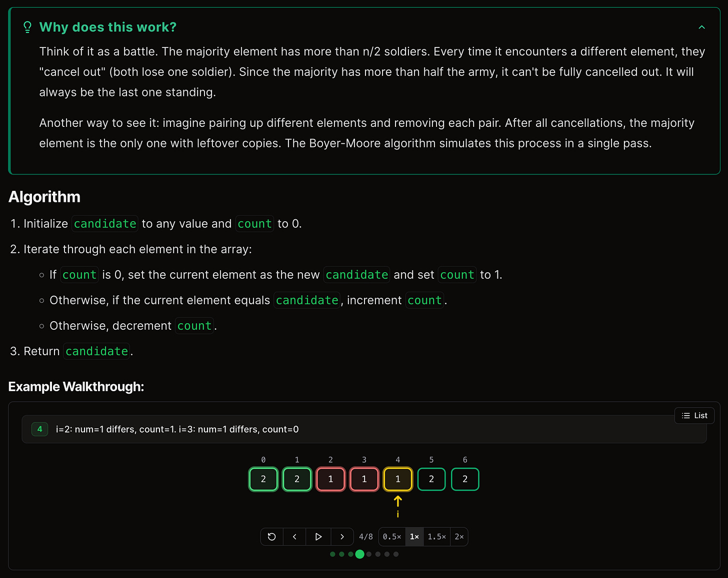Viewport: 728px width, 578px height.
Task: Switch walkthrough to List view
Action: pos(694,416)
